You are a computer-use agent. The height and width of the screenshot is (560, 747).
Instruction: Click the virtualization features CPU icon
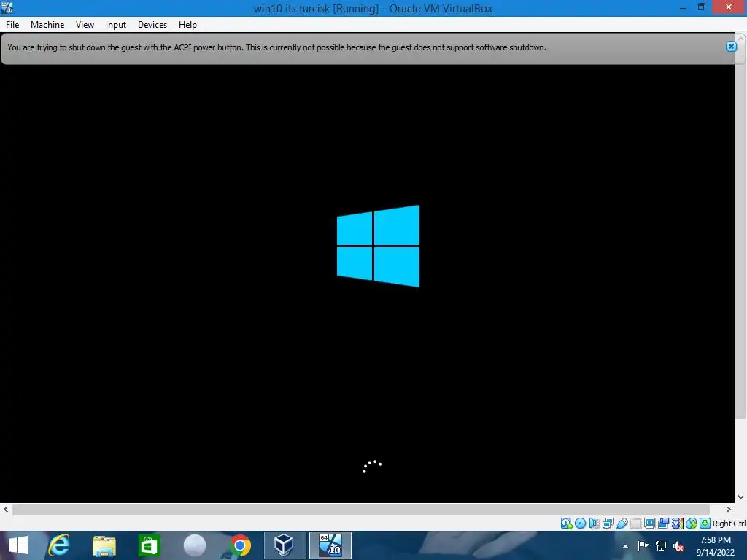[x=678, y=524]
